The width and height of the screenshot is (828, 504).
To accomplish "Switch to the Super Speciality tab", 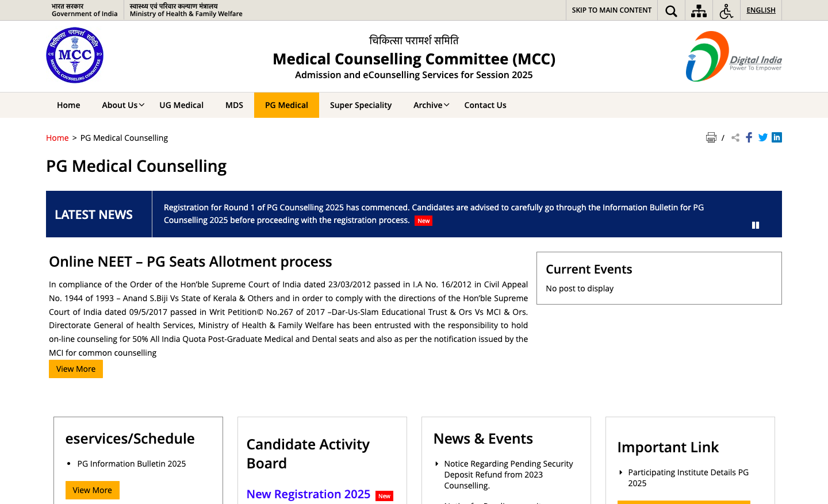I will tap(361, 105).
